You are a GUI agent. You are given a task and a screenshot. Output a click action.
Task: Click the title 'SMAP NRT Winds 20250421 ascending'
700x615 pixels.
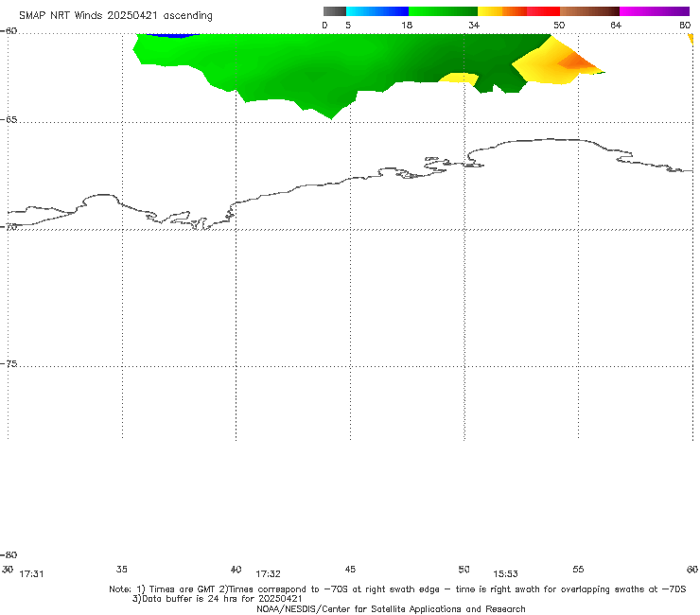[x=115, y=15]
